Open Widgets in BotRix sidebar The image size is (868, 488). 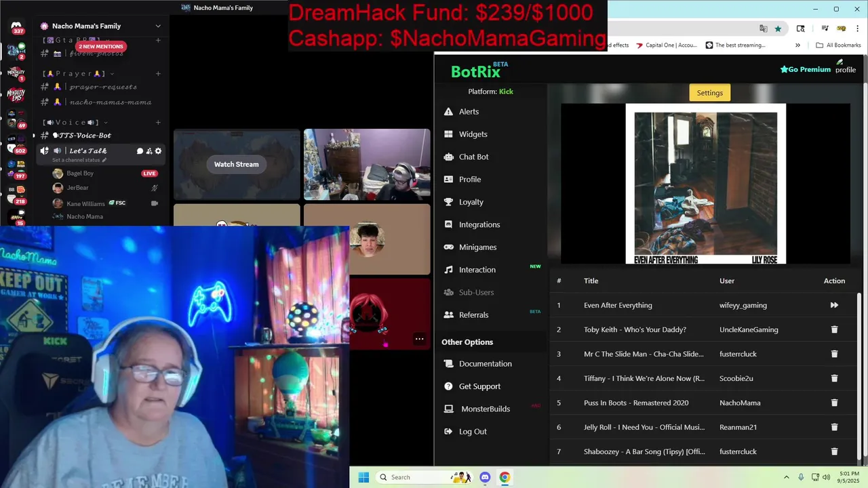point(466,134)
